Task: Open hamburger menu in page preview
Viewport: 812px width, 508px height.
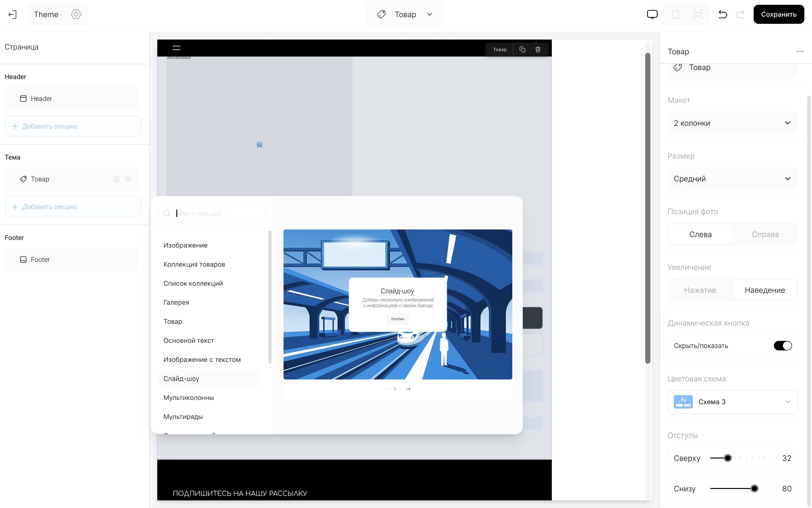Action: pyautogui.click(x=177, y=48)
